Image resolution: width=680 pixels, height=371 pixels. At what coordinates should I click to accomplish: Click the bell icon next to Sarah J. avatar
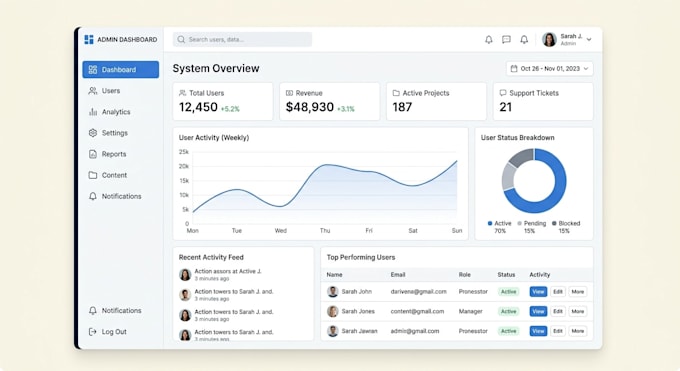coord(524,39)
